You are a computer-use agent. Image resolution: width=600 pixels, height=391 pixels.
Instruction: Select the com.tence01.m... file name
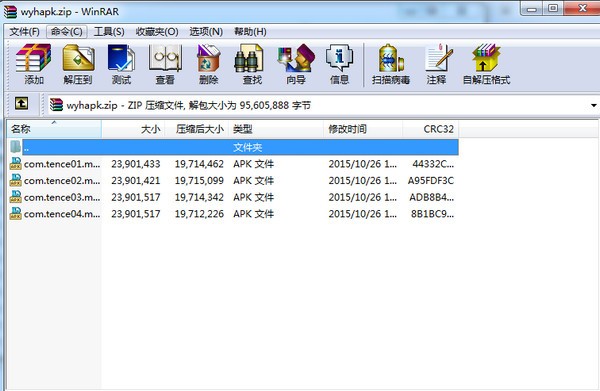coord(62,164)
